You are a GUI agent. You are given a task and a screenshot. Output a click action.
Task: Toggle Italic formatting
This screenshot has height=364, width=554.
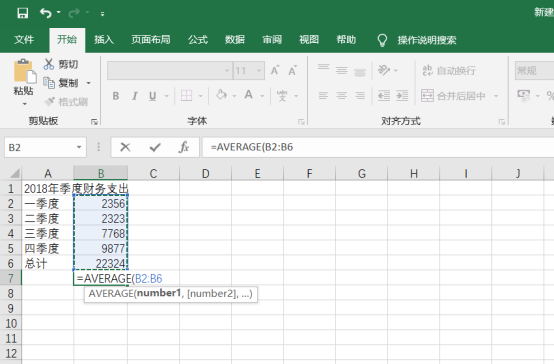[x=134, y=96]
